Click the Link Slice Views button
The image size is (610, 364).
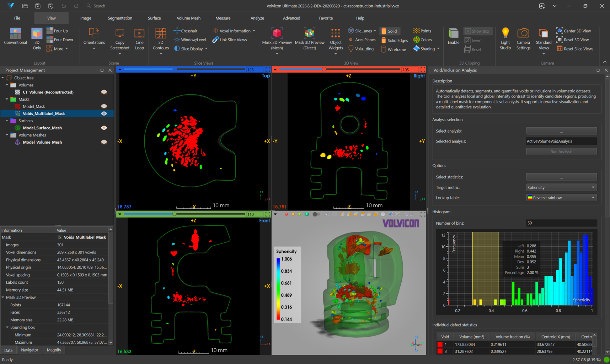(x=230, y=40)
